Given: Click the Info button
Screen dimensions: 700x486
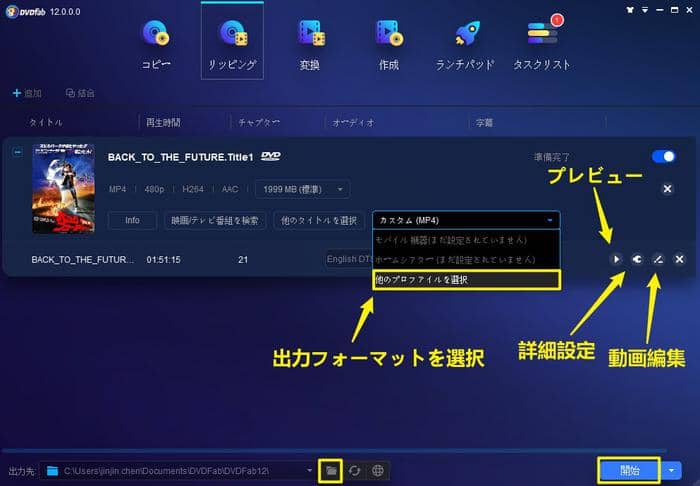Looking at the screenshot, I should click(132, 220).
